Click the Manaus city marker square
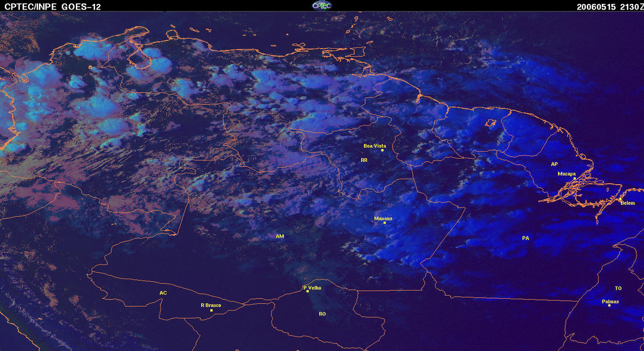Viewport: 644px width, 351px height. (x=385, y=223)
